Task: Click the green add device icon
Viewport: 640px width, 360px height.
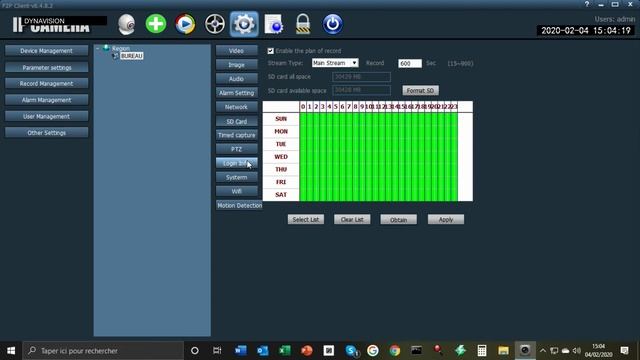Action: tap(156, 24)
